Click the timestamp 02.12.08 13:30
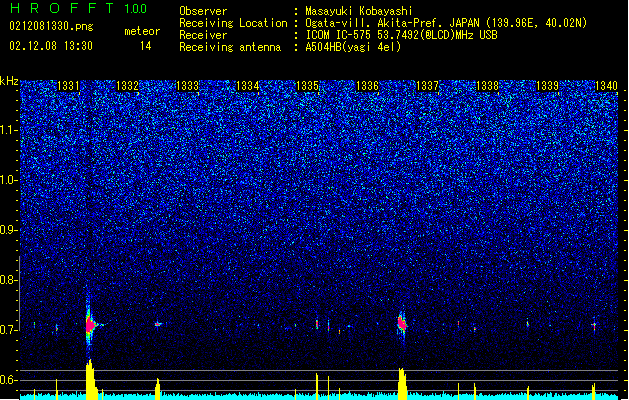 tap(51, 46)
